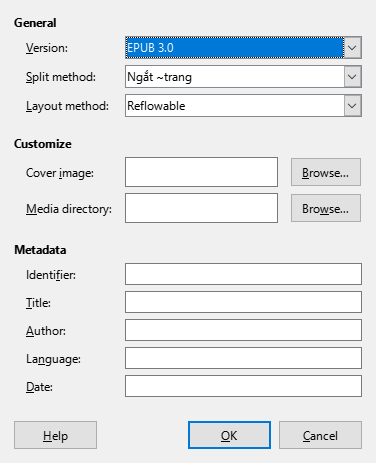Focus the Identifier metadata field

coord(243,274)
